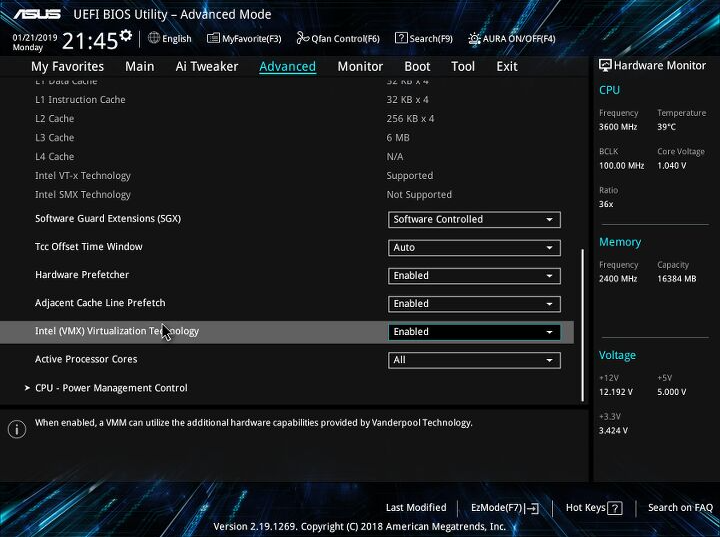Image resolution: width=721 pixels, height=537 pixels.
Task: Open the Ai Tweaker tab
Action: (x=207, y=66)
